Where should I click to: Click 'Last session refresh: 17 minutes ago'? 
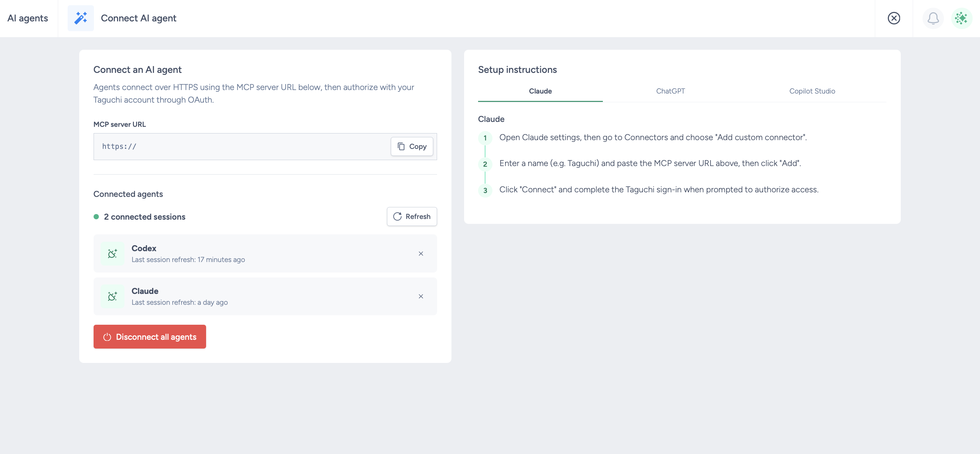188,260
